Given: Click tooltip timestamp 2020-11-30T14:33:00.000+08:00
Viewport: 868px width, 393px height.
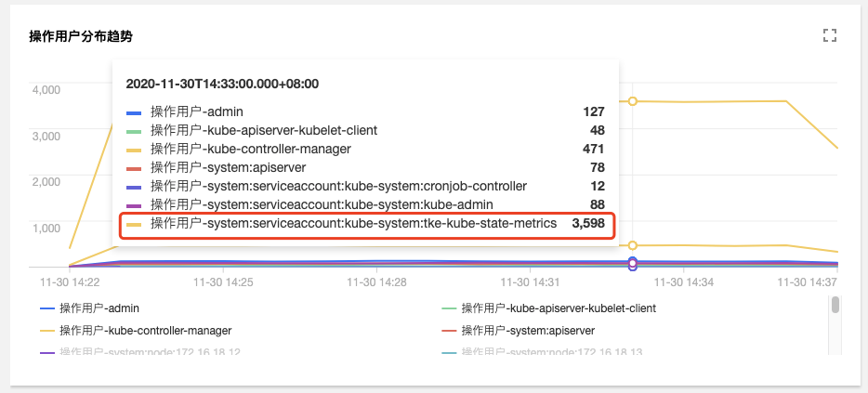Looking at the screenshot, I should tap(222, 85).
